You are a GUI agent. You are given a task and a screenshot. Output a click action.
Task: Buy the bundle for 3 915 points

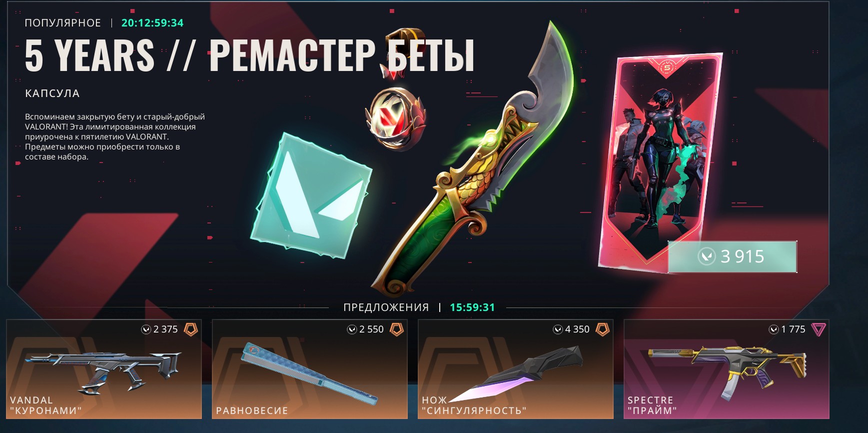(732, 257)
